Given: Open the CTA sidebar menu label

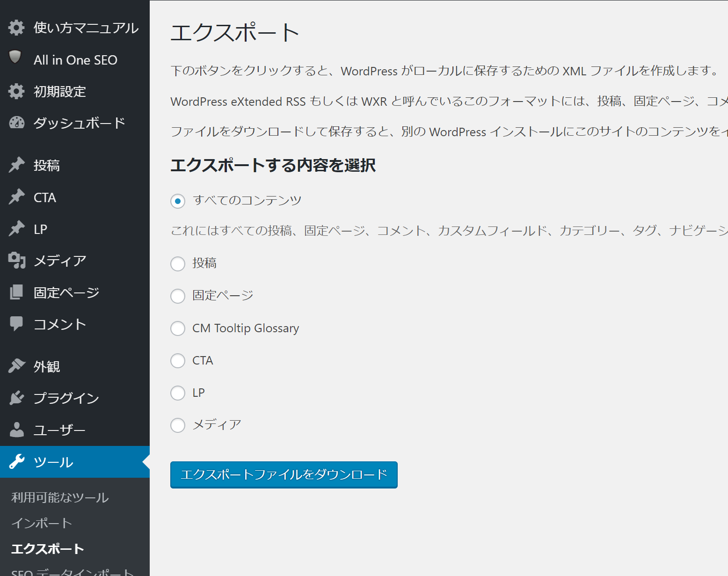Looking at the screenshot, I should click(x=45, y=197).
